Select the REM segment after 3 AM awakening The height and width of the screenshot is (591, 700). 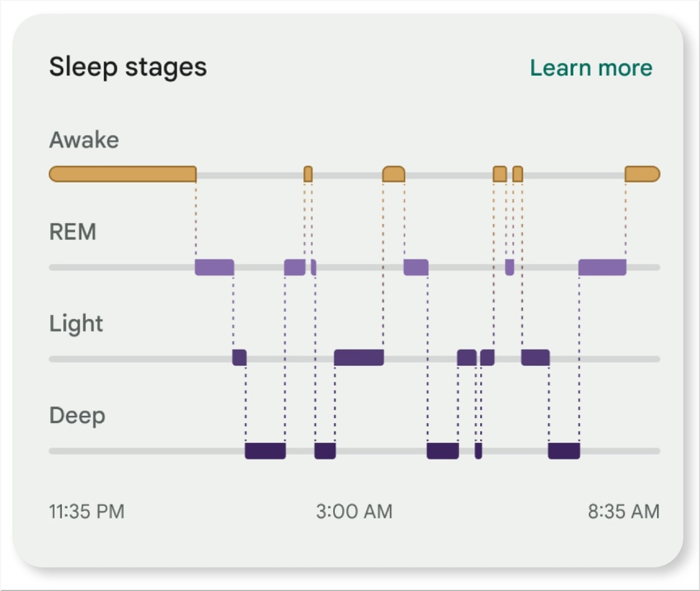point(416,267)
